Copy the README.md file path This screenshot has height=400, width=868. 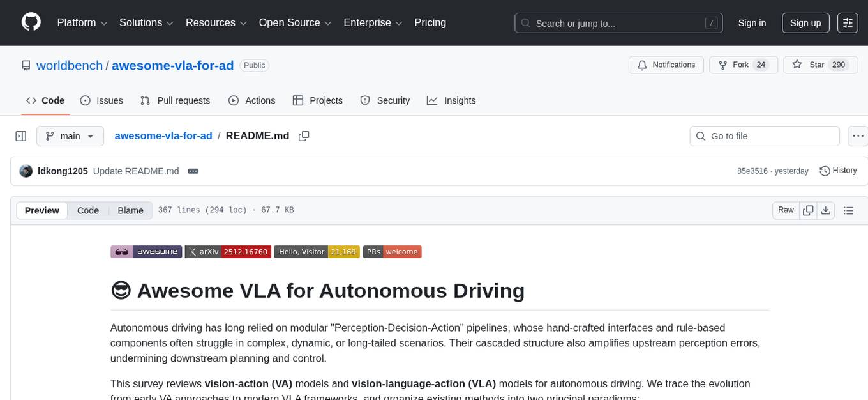(x=304, y=135)
